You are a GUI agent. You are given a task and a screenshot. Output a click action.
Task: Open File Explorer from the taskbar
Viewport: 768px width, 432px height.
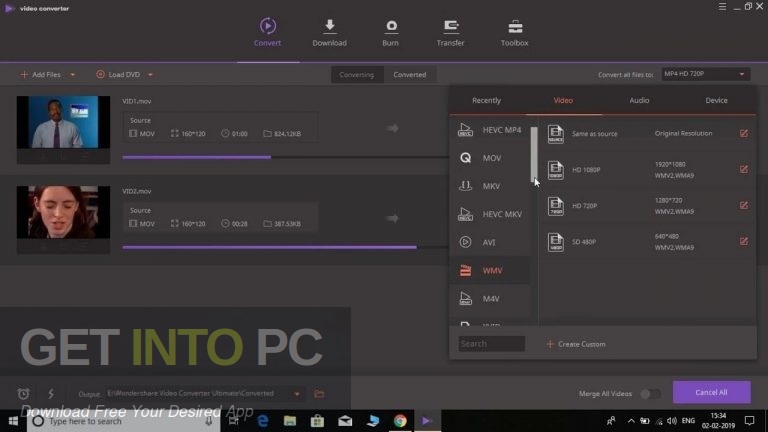290,421
